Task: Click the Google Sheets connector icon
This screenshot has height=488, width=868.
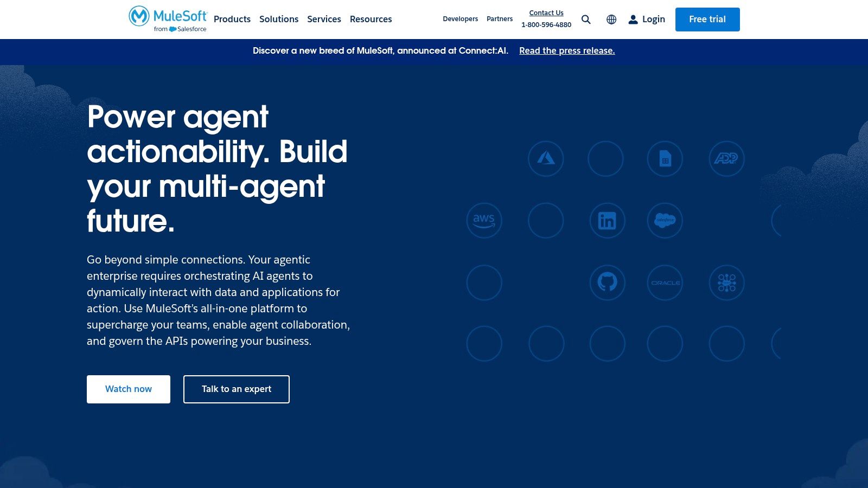Action: click(x=665, y=159)
